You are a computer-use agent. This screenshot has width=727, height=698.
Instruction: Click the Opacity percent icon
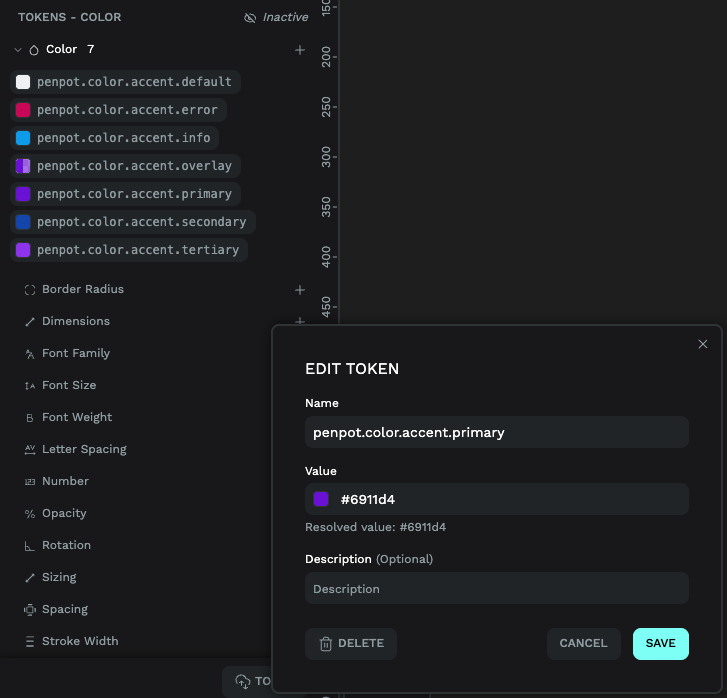coord(30,514)
